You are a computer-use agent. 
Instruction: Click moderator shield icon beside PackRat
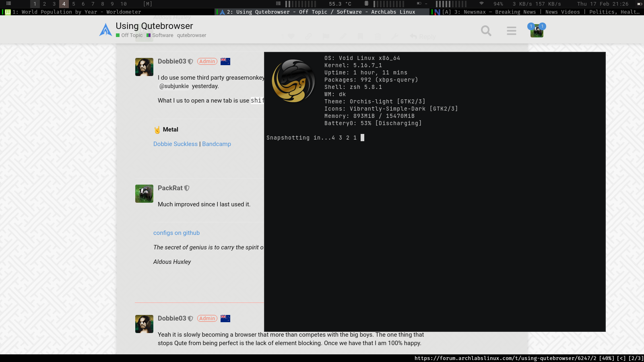point(187,188)
